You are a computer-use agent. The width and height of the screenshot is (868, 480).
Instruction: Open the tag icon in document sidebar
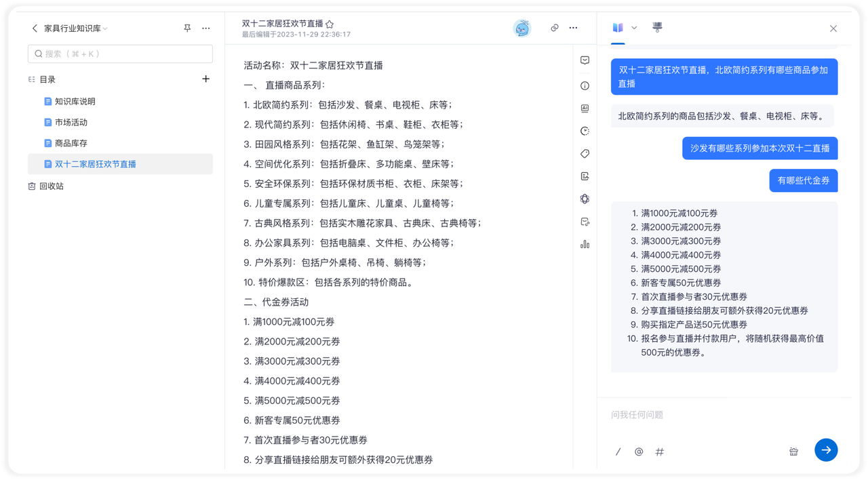(585, 154)
